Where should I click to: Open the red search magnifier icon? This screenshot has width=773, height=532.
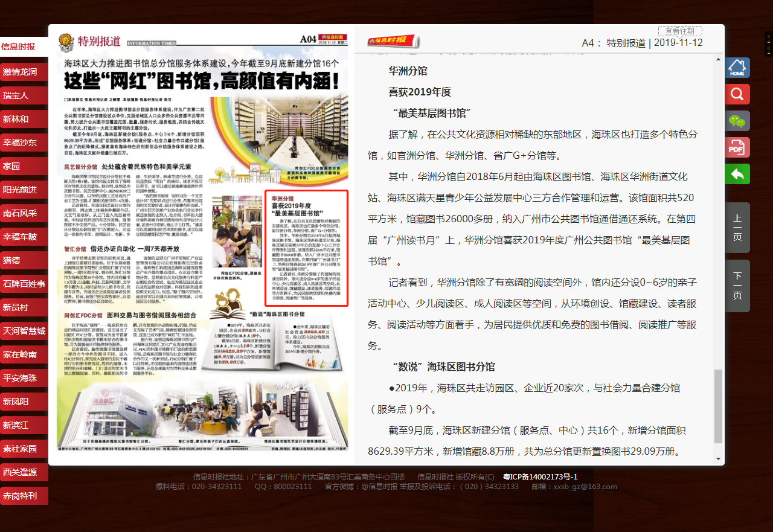[x=737, y=94]
